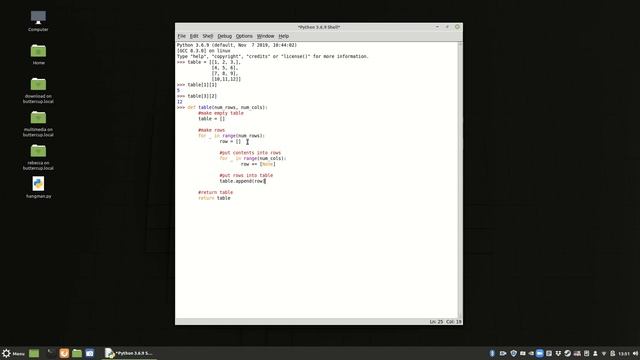Close the Python Shell window
Viewport: 640px width, 360px height.
(457, 27)
